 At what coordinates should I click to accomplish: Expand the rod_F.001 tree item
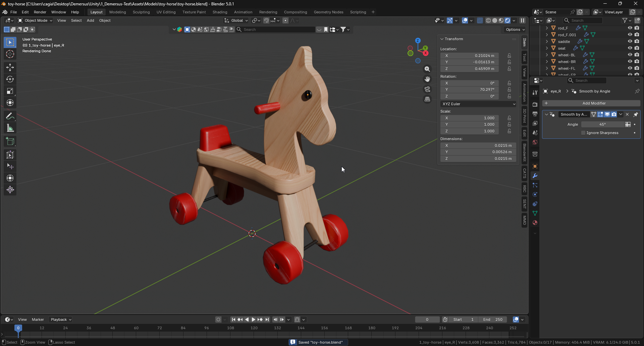pyautogui.click(x=547, y=35)
